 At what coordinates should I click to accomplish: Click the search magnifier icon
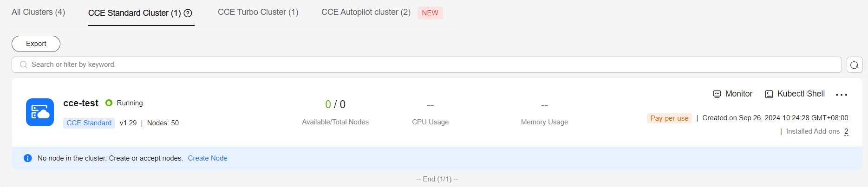point(24,65)
